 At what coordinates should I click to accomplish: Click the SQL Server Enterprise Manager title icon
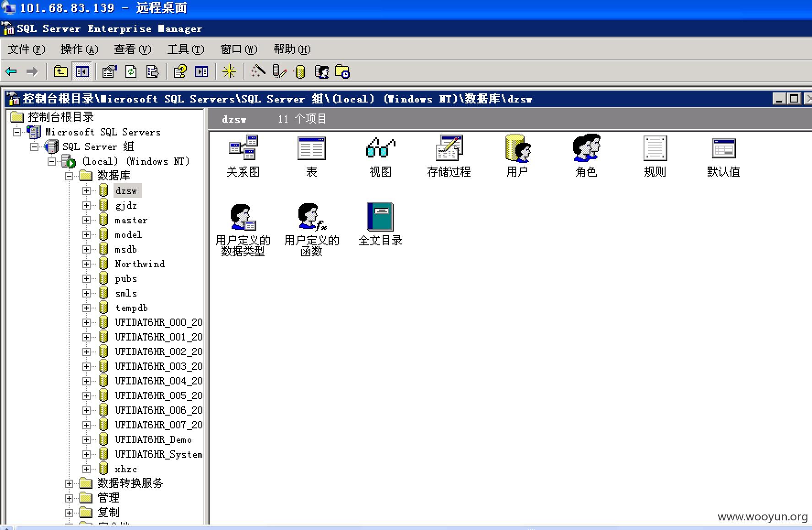(8, 28)
